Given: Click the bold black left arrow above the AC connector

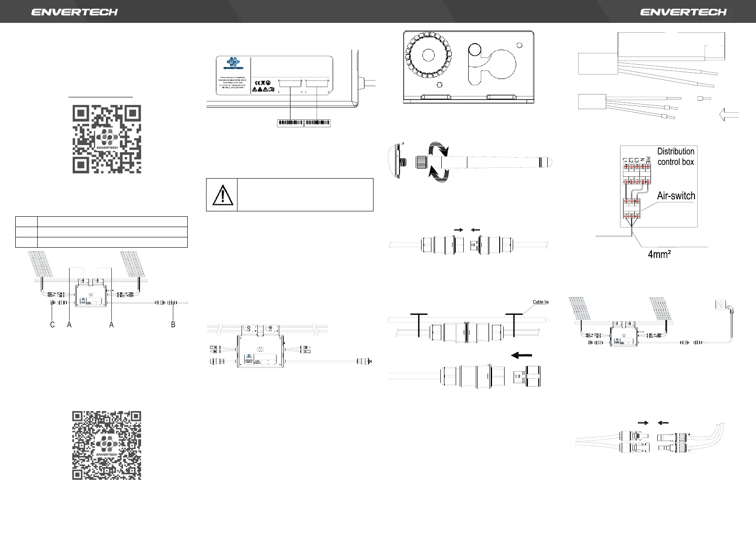Looking at the screenshot, I should [x=521, y=355].
